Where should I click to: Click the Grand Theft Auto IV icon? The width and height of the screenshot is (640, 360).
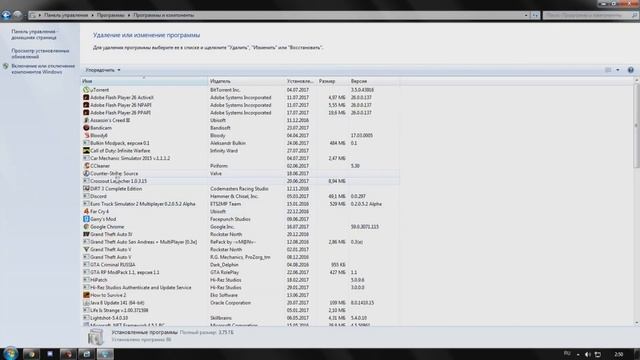(x=86, y=234)
